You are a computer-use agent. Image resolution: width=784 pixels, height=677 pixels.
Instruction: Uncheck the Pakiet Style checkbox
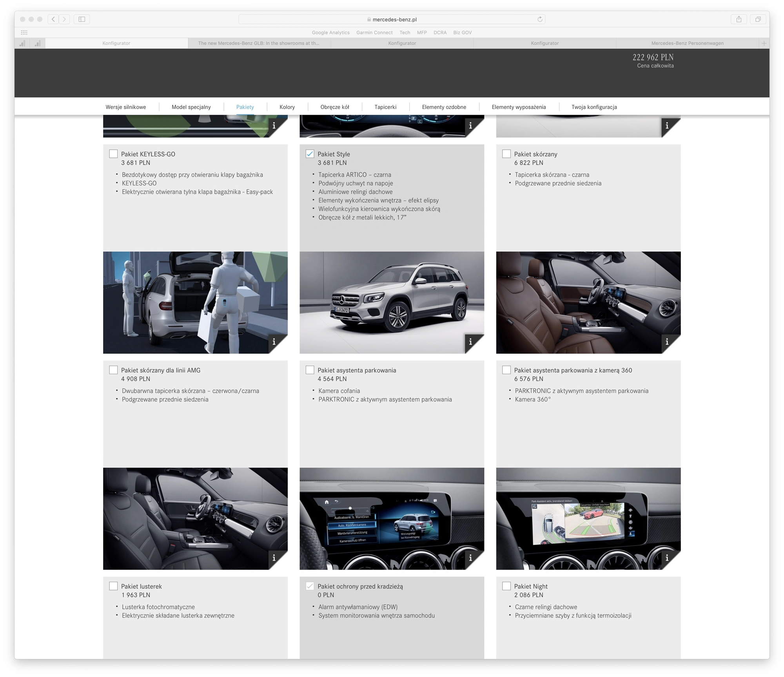point(310,154)
